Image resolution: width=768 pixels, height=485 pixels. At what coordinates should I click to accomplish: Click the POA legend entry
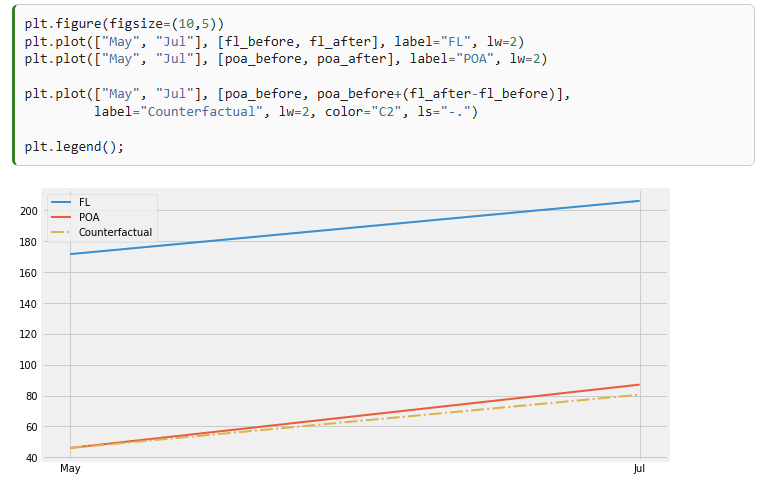75,217
